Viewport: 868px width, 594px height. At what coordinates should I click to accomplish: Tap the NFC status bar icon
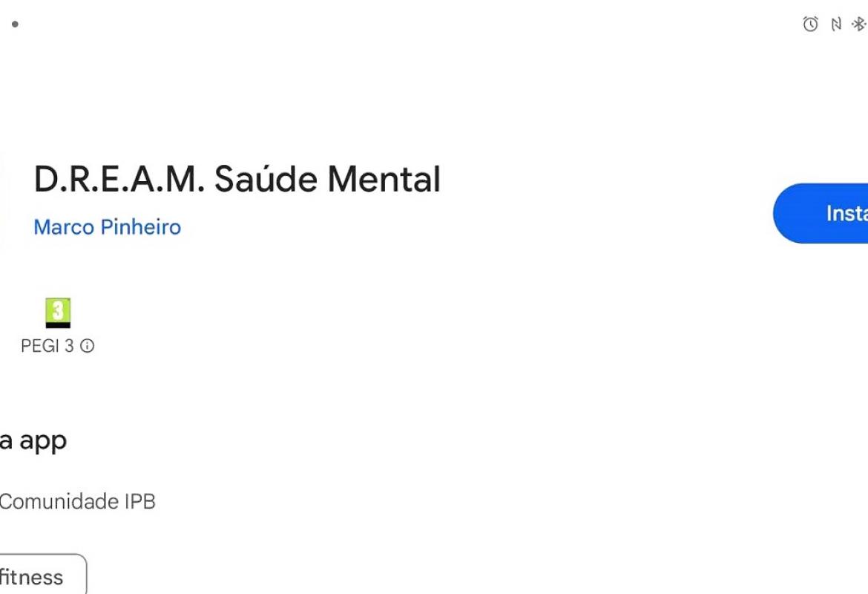[836, 24]
